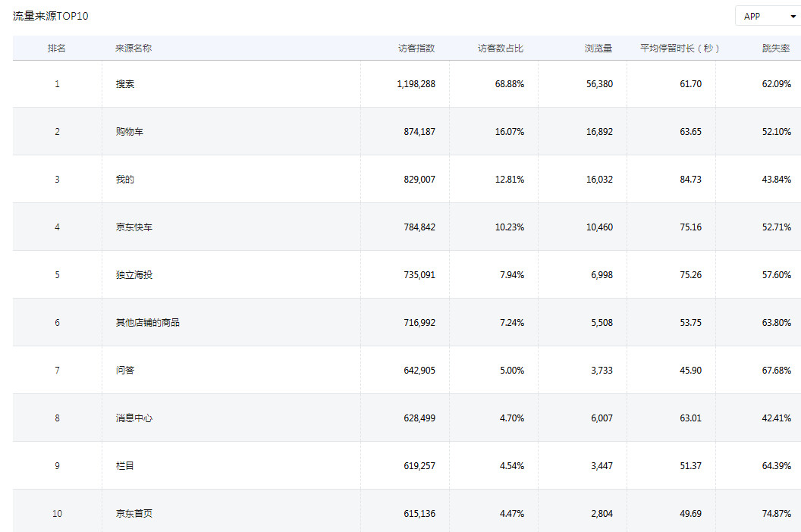Click page views value 3,447
The height and width of the screenshot is (532, 801).
[x=602, y=465]
